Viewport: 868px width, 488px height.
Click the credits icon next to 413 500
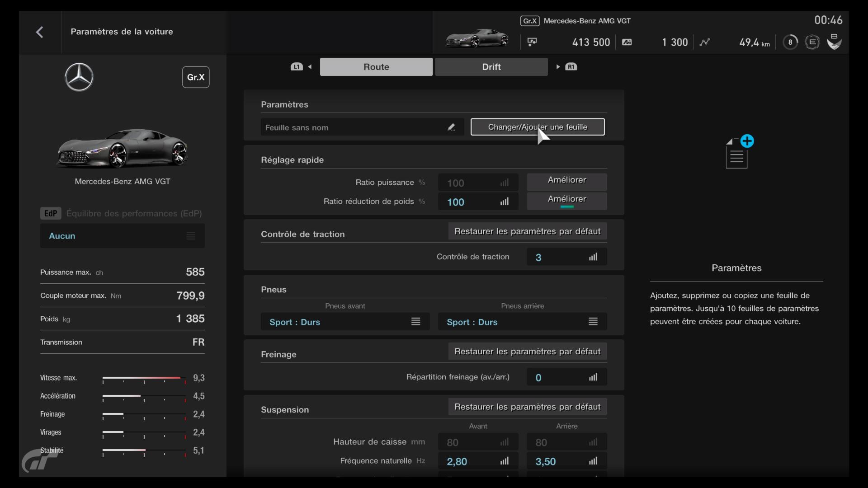click(x=532, y=42)
